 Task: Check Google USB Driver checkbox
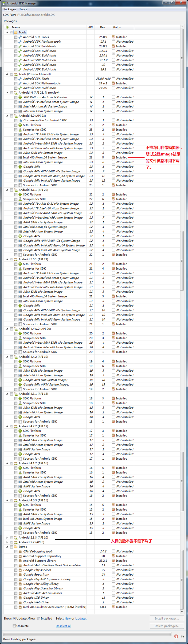[x=16, y=597]
